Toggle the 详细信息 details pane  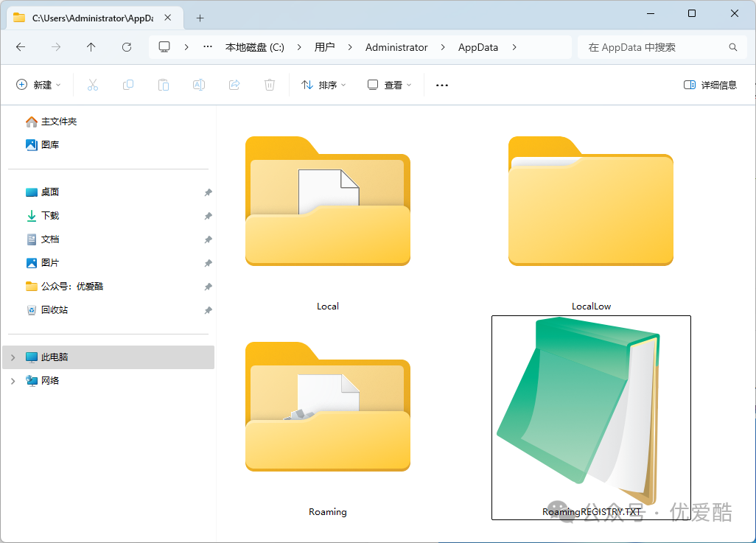pos(710,85)
